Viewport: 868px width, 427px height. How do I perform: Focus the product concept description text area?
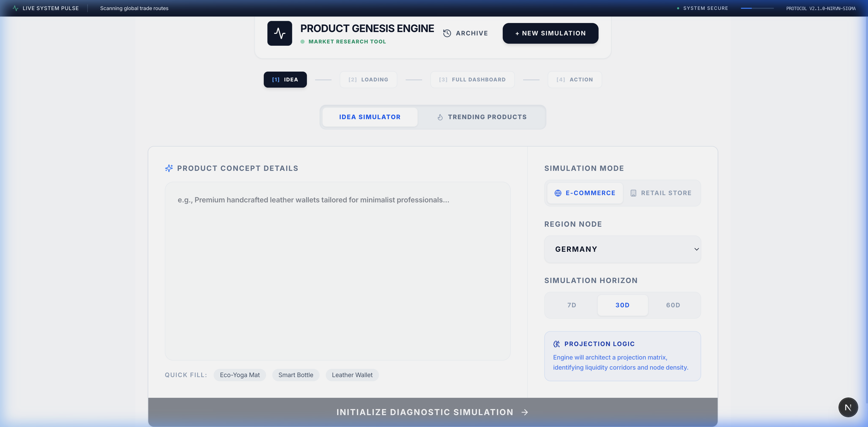[x=337, y=271]
